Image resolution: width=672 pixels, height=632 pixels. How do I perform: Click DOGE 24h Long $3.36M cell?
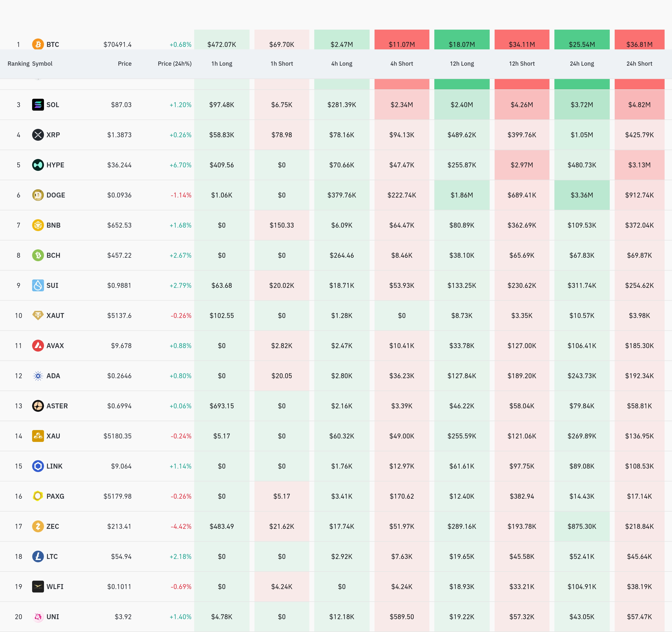coord(582,195)
